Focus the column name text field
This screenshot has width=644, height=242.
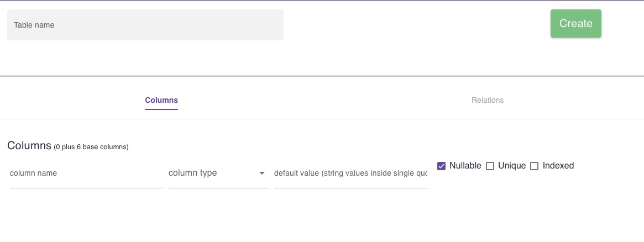click(x=86, y=173)
